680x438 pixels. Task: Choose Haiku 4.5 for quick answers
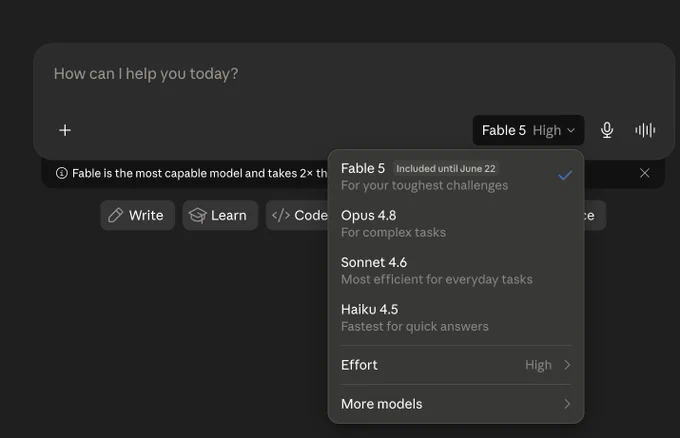(x=456, y=317)
